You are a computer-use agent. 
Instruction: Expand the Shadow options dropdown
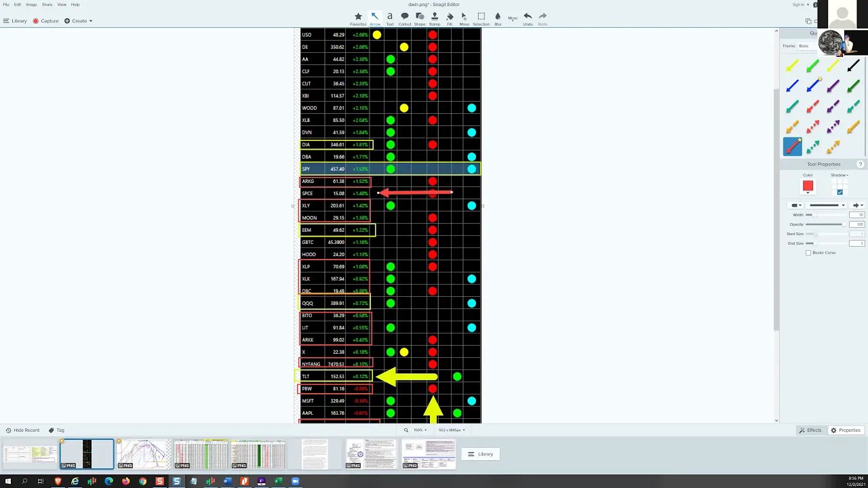pos(840,175)
